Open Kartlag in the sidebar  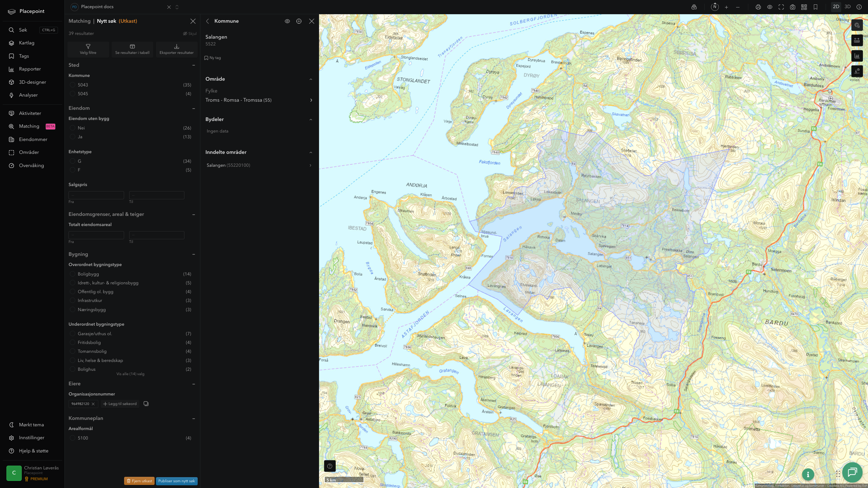click(32, 43)
